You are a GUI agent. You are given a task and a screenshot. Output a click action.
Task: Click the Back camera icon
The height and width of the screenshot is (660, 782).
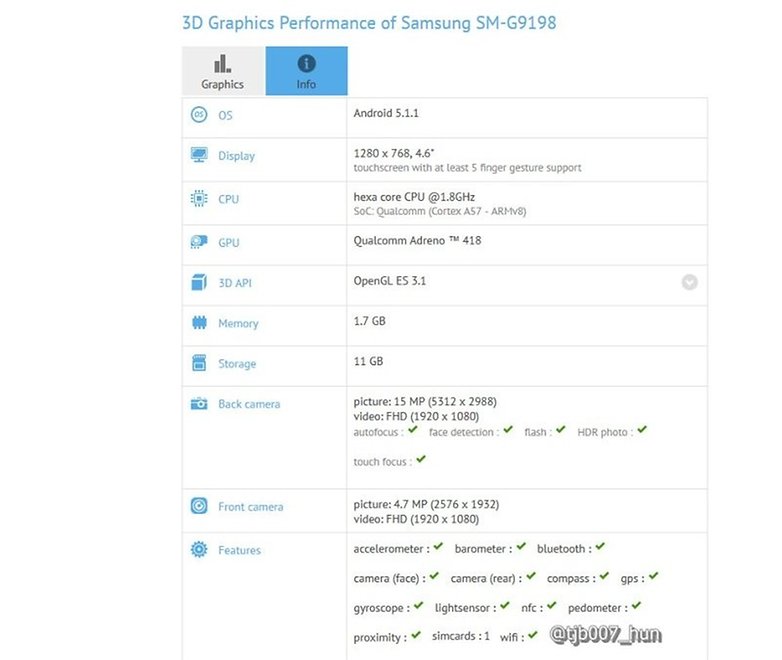tap(199, 403)
